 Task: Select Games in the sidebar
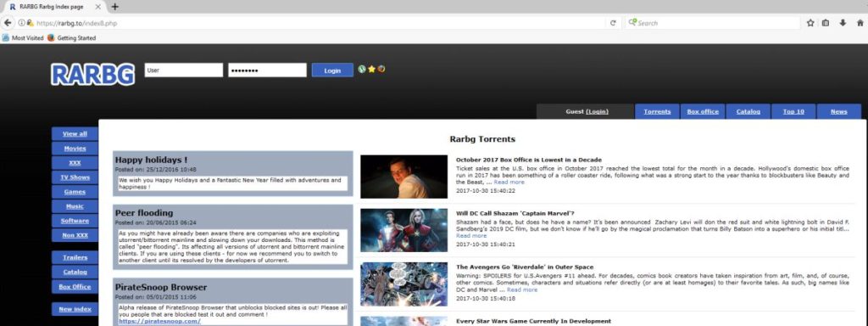tap(75, 191)
